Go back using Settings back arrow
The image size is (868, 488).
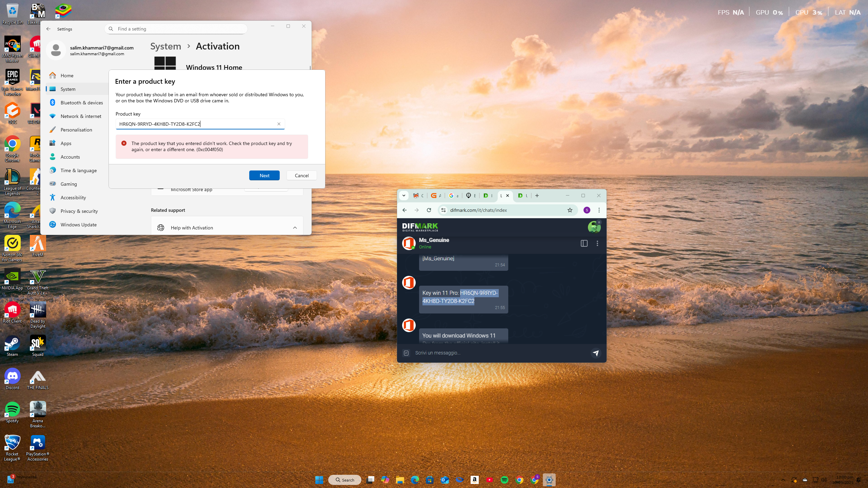tap(48, 29)
